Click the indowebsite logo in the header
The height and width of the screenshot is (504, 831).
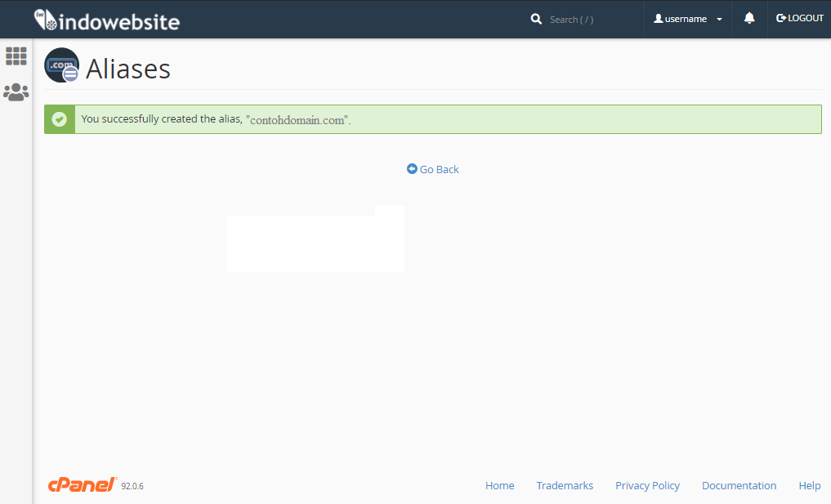tap(106, 20)
